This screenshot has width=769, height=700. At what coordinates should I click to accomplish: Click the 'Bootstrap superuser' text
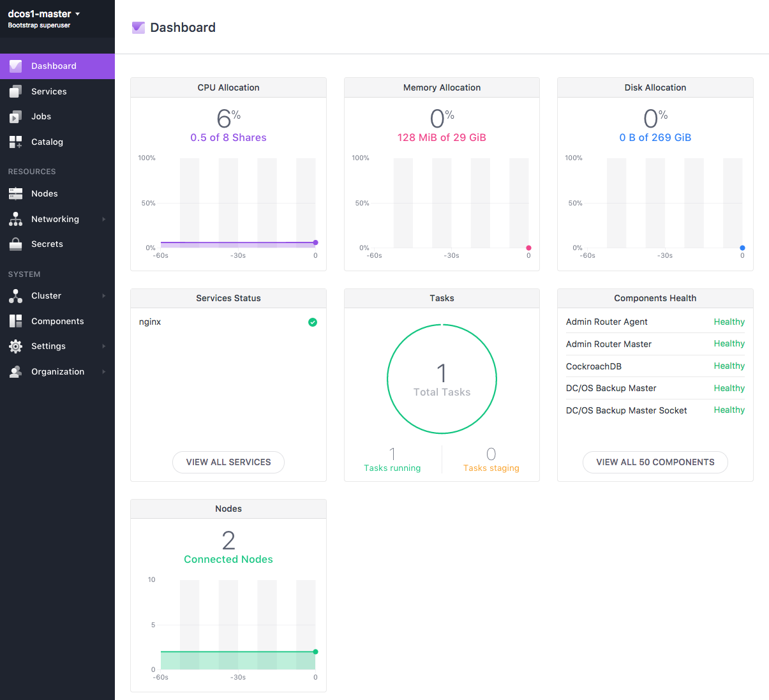(40, 26)
